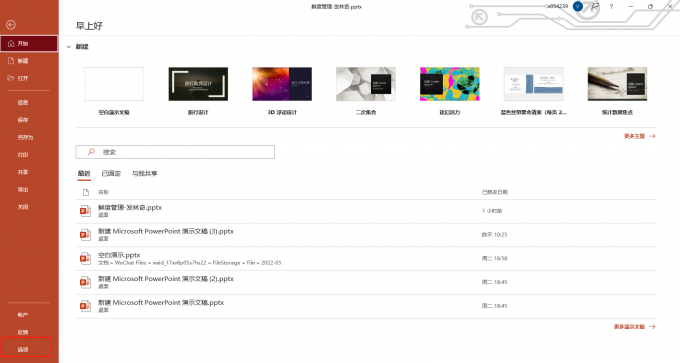Click the back arrow to exit backstage
Screen dimensions: 680x363
coord(11,25)
